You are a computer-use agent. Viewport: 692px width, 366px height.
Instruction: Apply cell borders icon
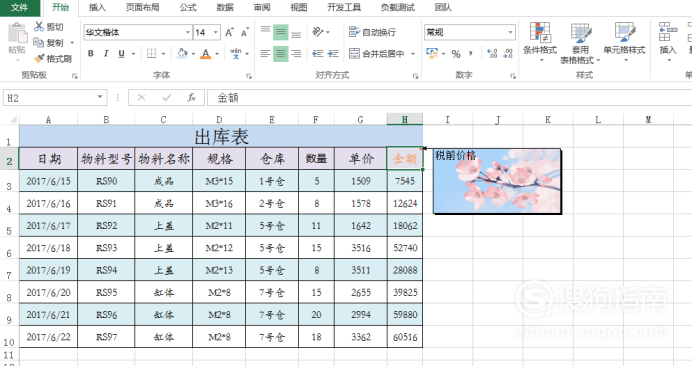(x=151, y=53)
